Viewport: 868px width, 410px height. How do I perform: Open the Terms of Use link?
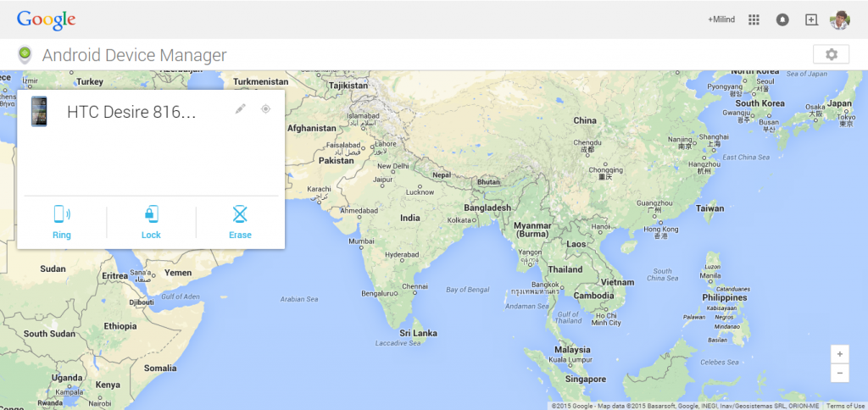pyautogui.click(x=845, y=406)
